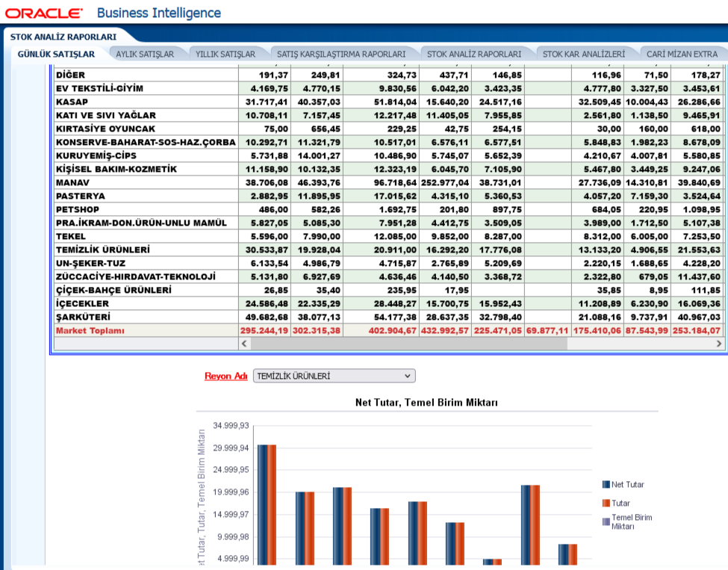Click the TEMİZLİK ÜRÜNLERİ row label in table
The width and height of the screenshot is (728, 570).
102,250
